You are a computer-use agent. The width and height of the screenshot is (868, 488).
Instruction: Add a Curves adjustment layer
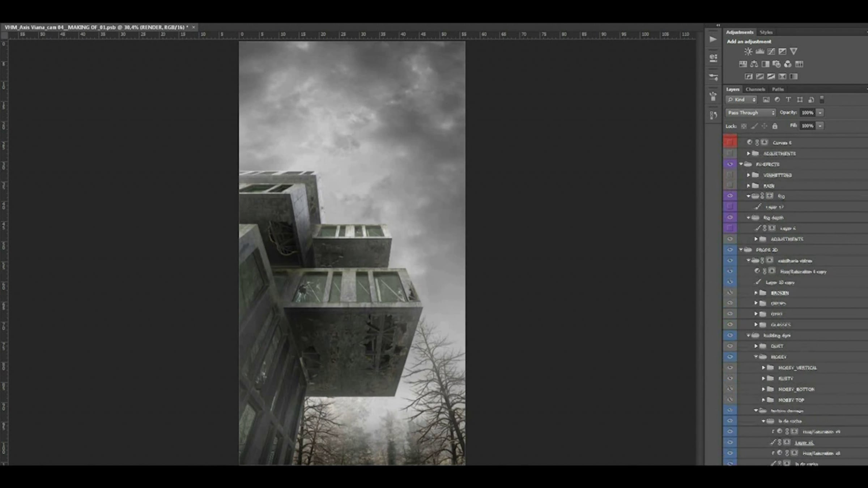pos(771,51)
